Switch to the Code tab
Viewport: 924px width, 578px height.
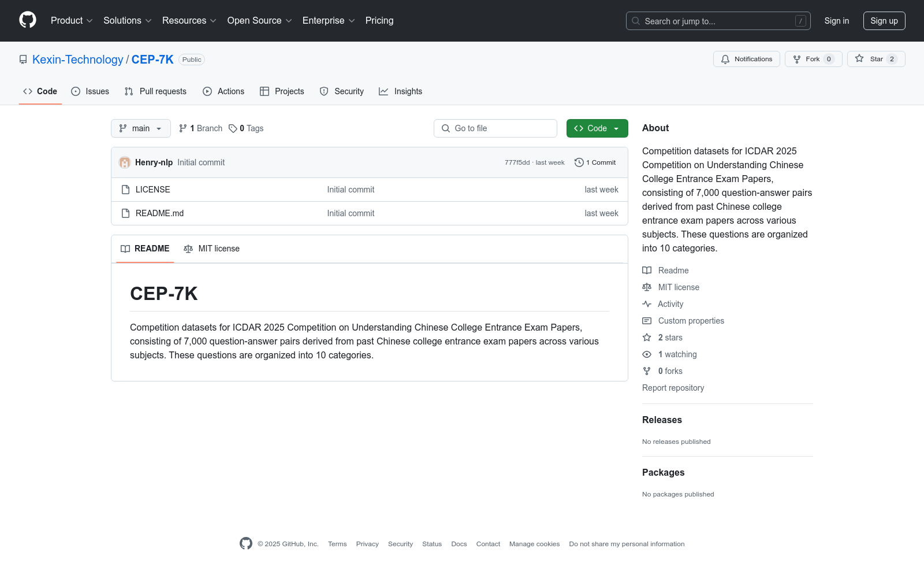(40, 91)
